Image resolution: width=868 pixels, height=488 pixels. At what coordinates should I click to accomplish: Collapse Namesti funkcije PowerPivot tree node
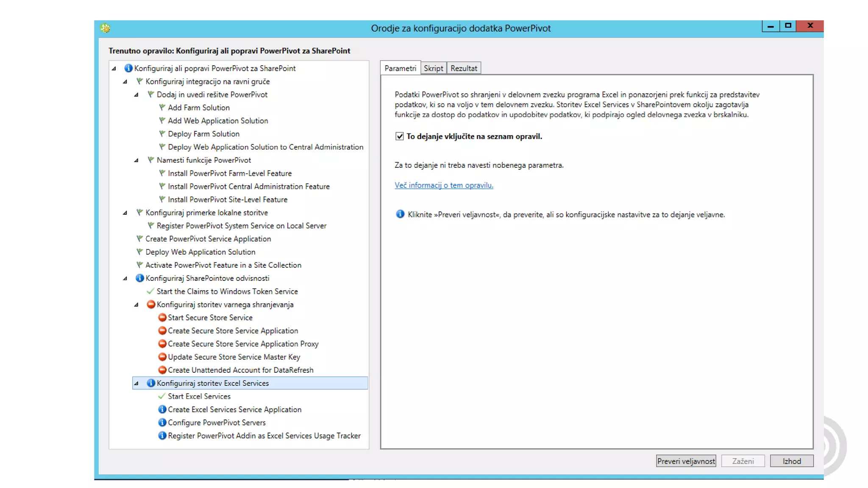click(x=136, y=160)
